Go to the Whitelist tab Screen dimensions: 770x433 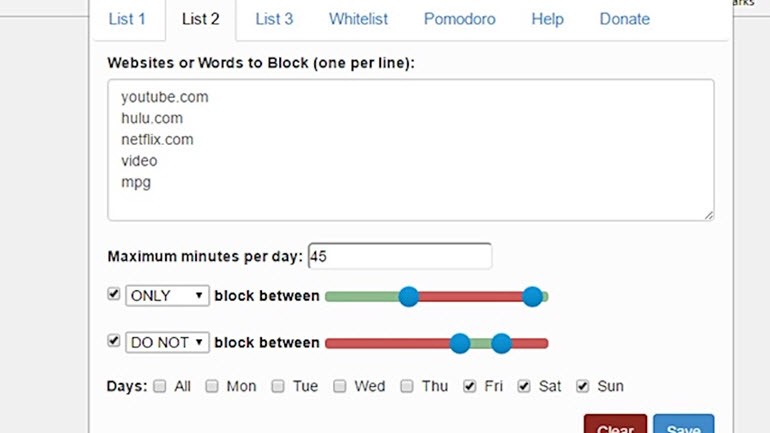pos(358,19)
